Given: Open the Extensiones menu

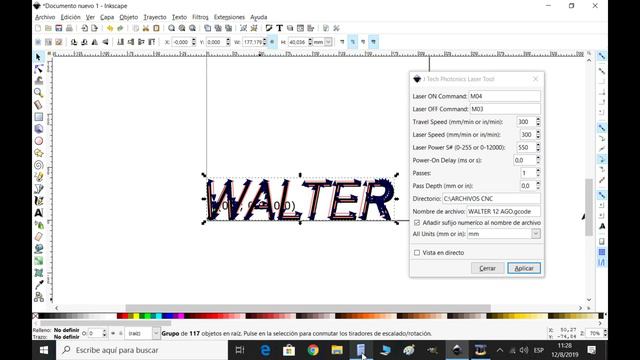Looking at the screenshot, I should click(229, 17).
